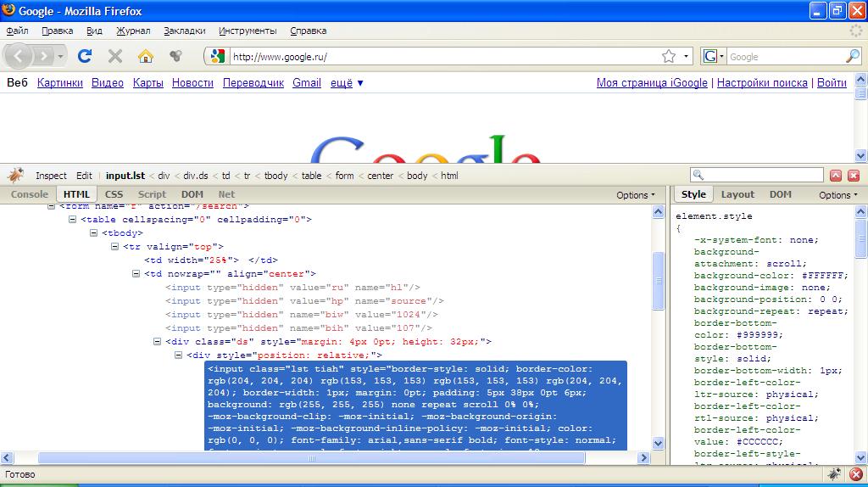The height and width of the screenshot is (487, 868).
Task: Collapse the tr valign="top" node
Action: 114,247
